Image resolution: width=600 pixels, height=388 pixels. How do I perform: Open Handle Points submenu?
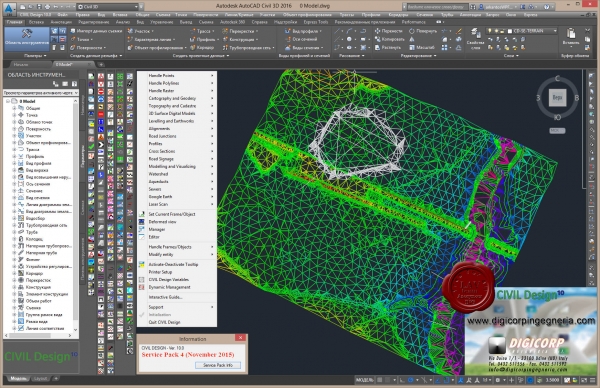[177, 75]
